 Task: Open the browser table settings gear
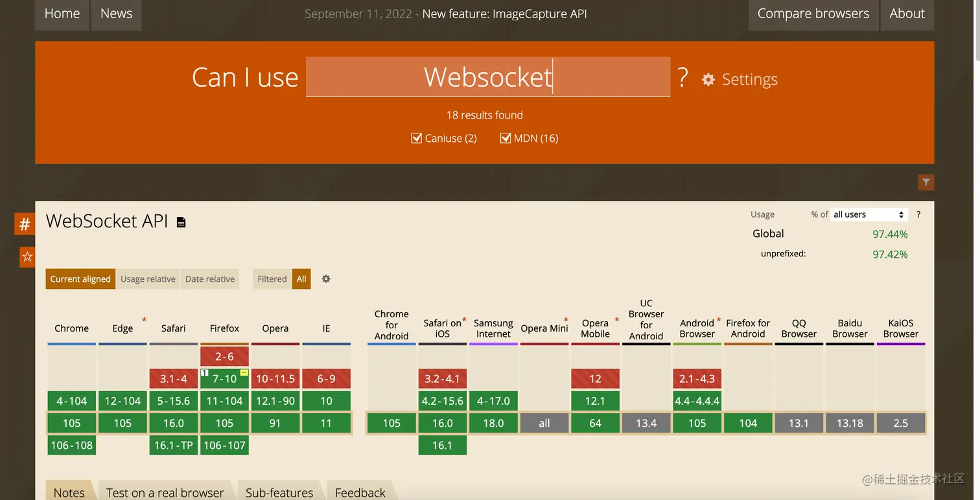[x=326, y=278]
